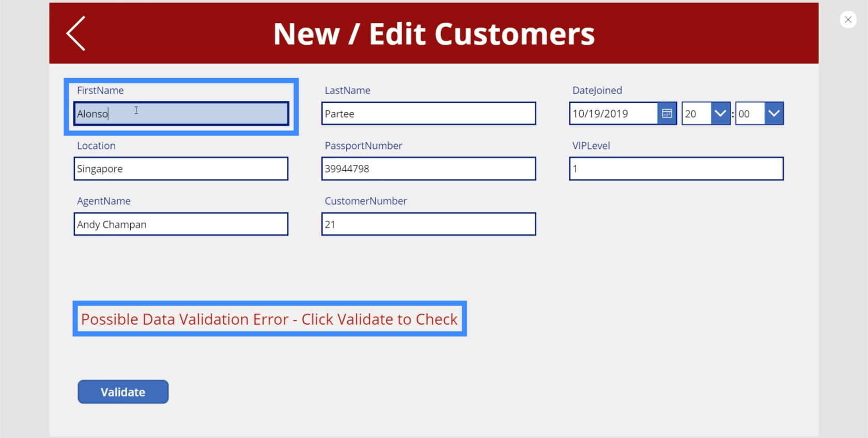Click the New / Edit Customers title

434,34
